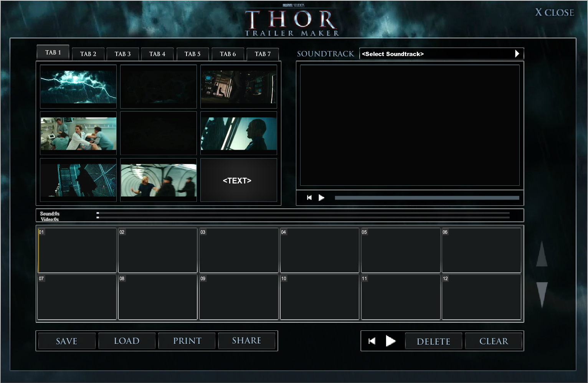This screenshot has width=588, height=383.
Task: Delete the selected clip
Action: point(434,341)
